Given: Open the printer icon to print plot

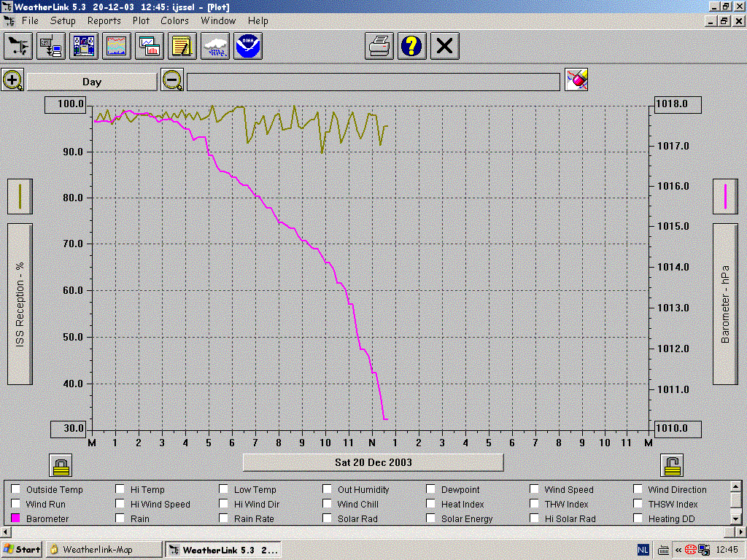Looking at the screenshot, I should click(x=379, y=46).
